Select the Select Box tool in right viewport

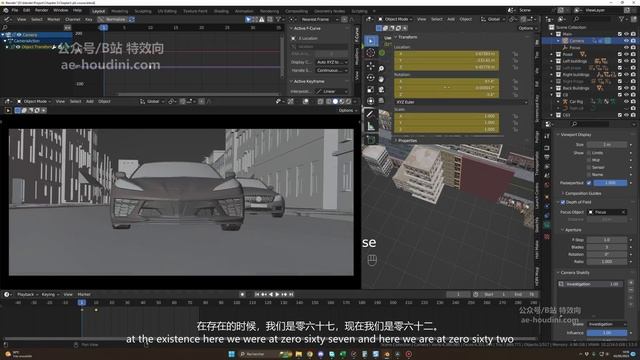[371, 41]
